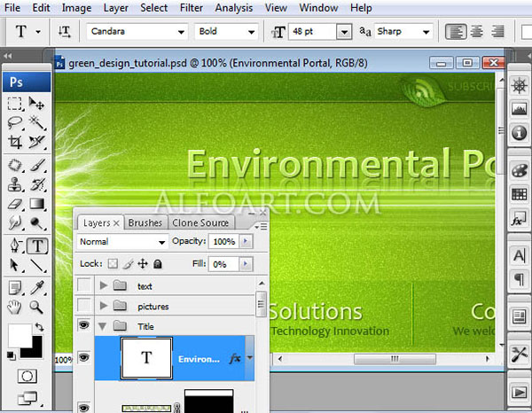Open the File menu
Image resolution: width=532 pixels, height=413 pixels.
pyautogui.click(x=12, y=7)
